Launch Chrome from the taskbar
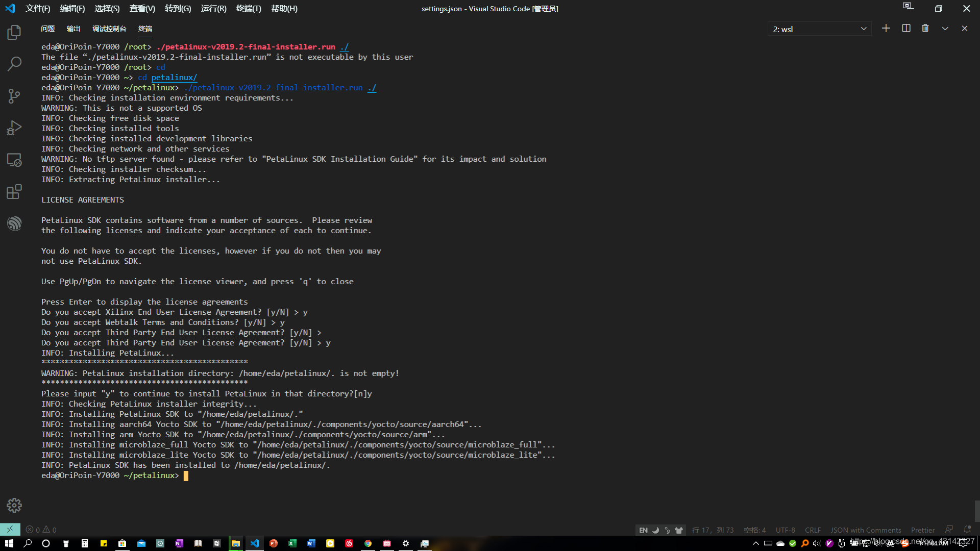The width and height of the screenshot is (980, 551). click(368, 543)
